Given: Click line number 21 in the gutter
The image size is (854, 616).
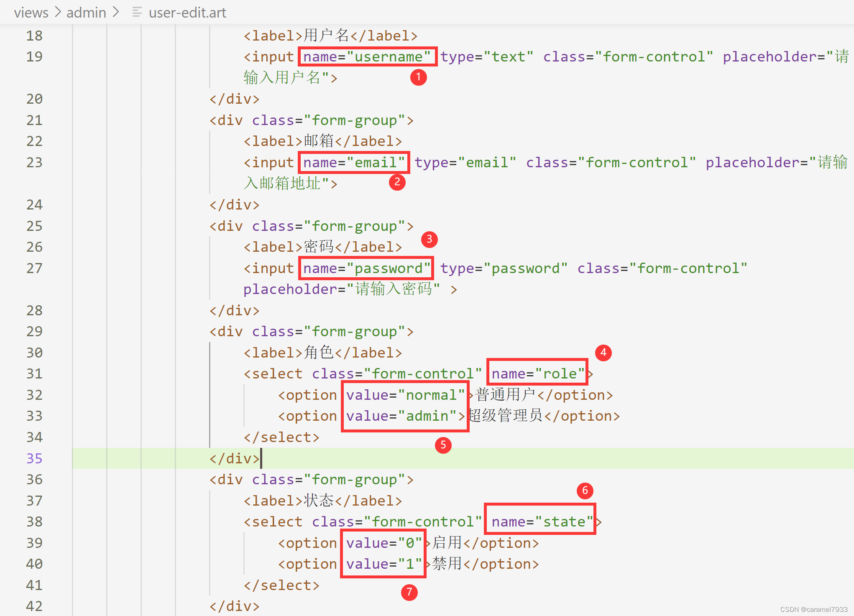Looking at the screenshot, I should [x=34, y=120].
